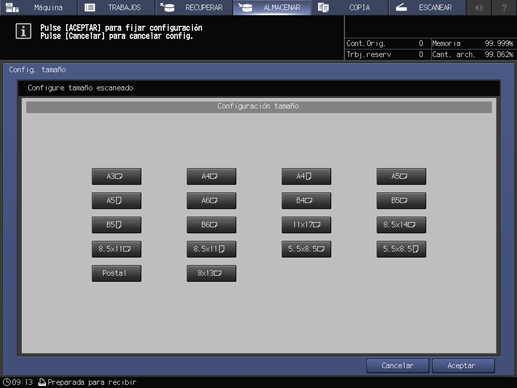This screenshot has height=388, width=517.
Task: Confirm with the Aceptar button
Action: click(x=463, y=366)
